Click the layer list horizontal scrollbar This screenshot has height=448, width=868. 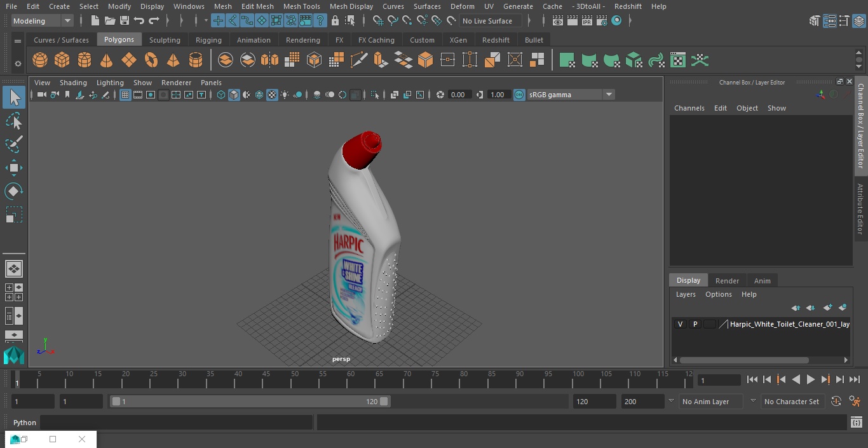pyautogui.click(x=745, y=360)
